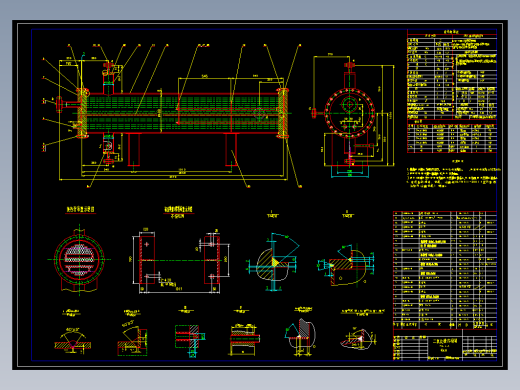Select the parts list table above title block

tap(445, 270)
